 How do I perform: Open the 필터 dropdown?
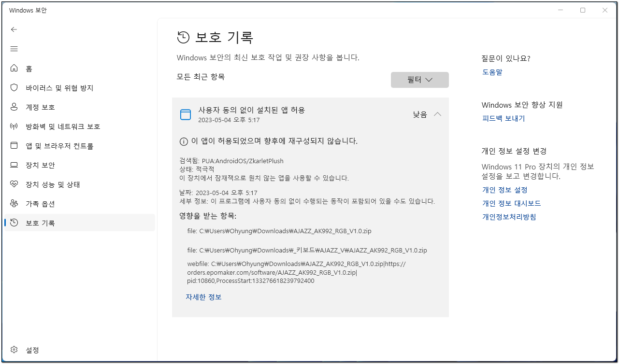[x=419, y=80]
